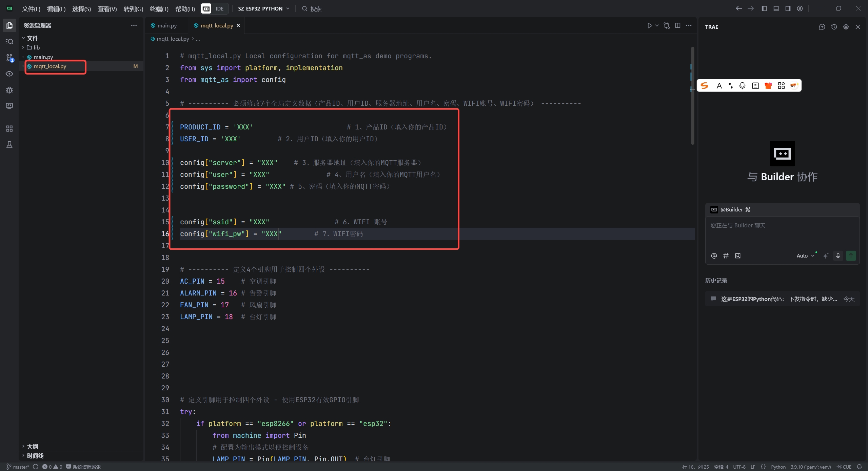Open TRAE settings with the gear icon
The height and width of the screenshot is (471, 868).
[846, 27]
